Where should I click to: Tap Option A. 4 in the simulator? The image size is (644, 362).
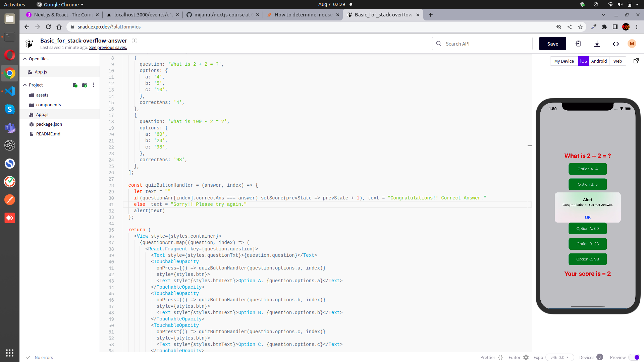tap(588, 169)
